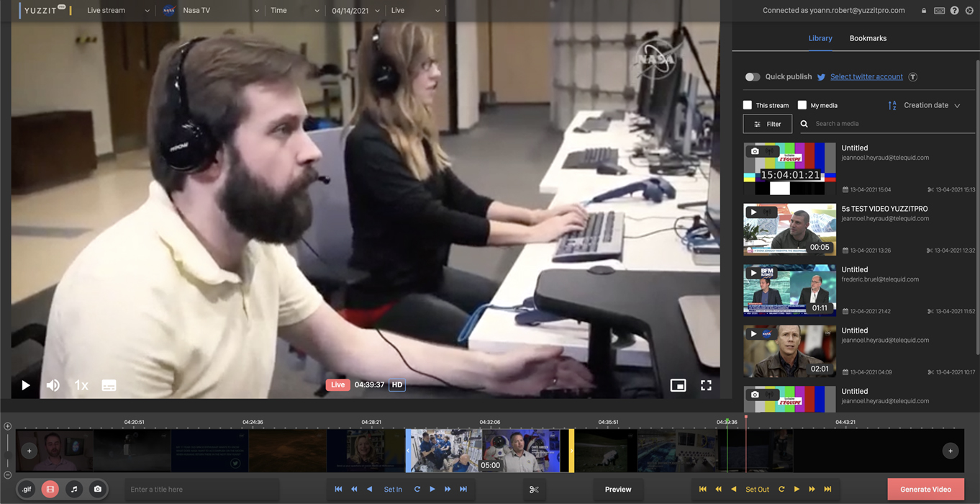980x504 pixels.
Task: Enter fullscreen on the video player
Action: (x=706, y=385)
